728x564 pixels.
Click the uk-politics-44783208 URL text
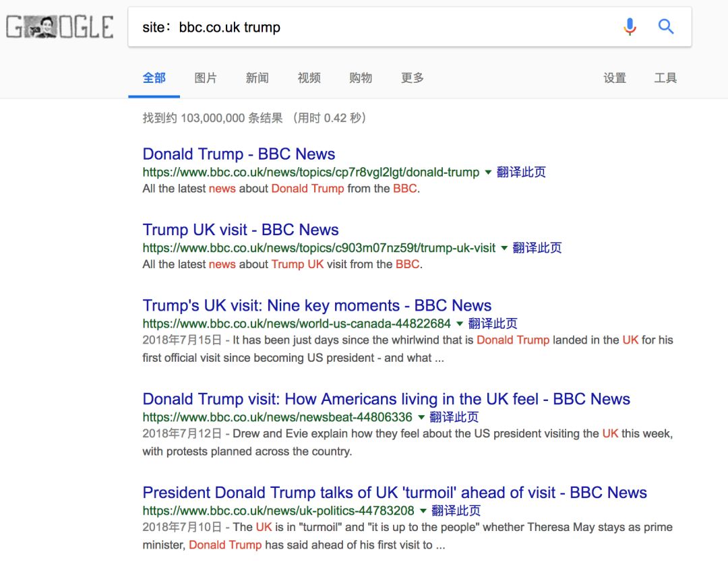(278, 511)
